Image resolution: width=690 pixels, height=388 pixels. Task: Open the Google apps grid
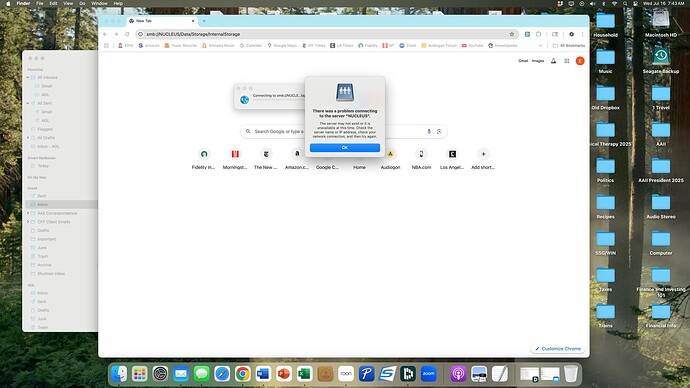(x=567, y=61)
